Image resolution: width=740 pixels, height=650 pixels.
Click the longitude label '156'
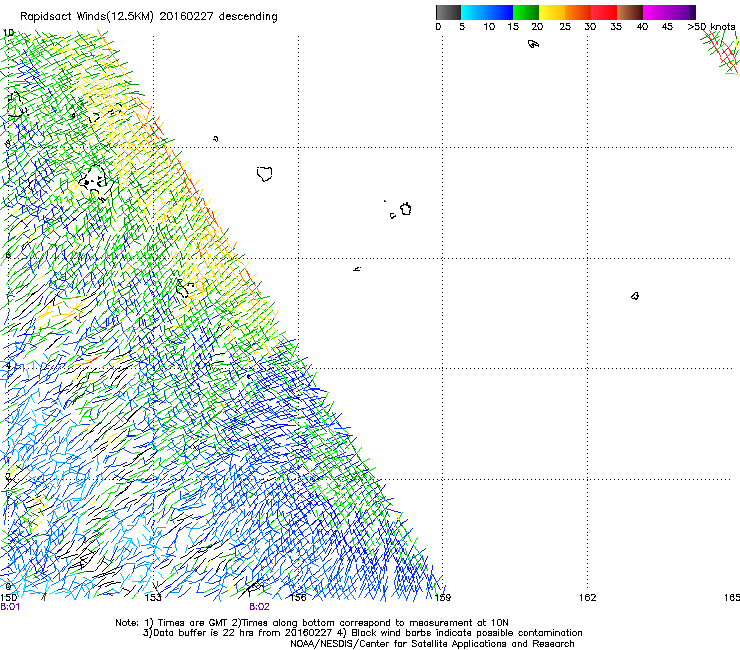pyautogui.click(x=298, y=598)
